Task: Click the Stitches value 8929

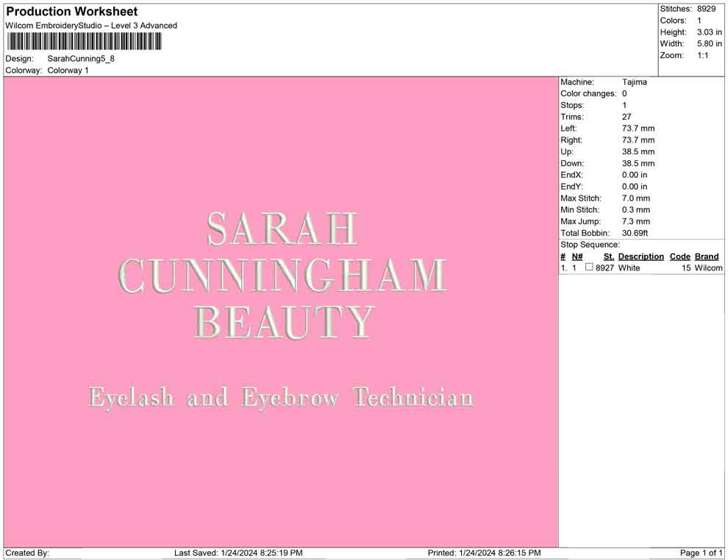Action: click(706, 9)
